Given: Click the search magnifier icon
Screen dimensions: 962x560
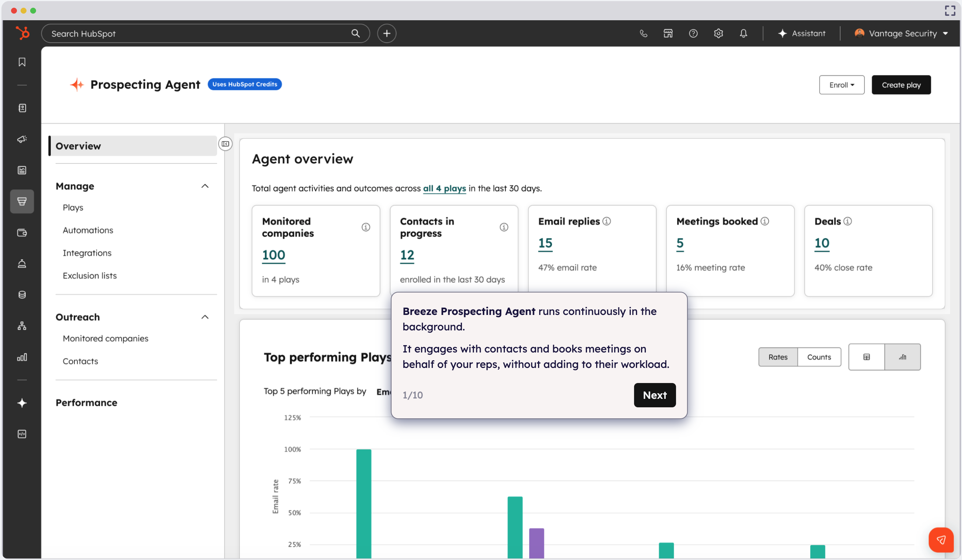Looking at the screenshot, I should click(x=356, y=33).
